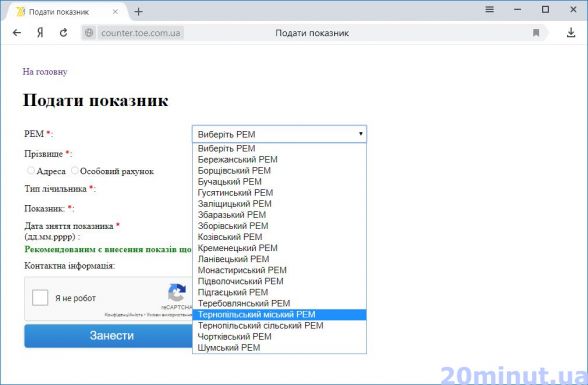
Task: Open a new tab with plus icon
Action: pos(138,12)
